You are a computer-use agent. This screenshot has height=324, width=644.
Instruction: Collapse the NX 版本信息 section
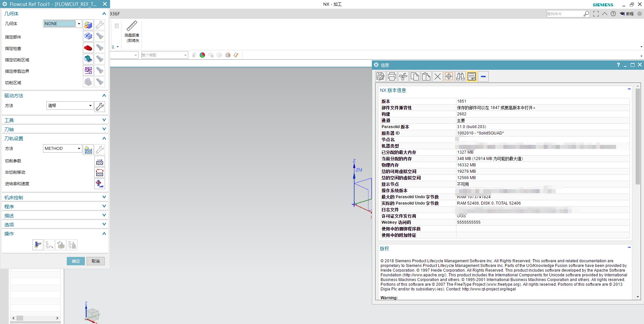629,89
